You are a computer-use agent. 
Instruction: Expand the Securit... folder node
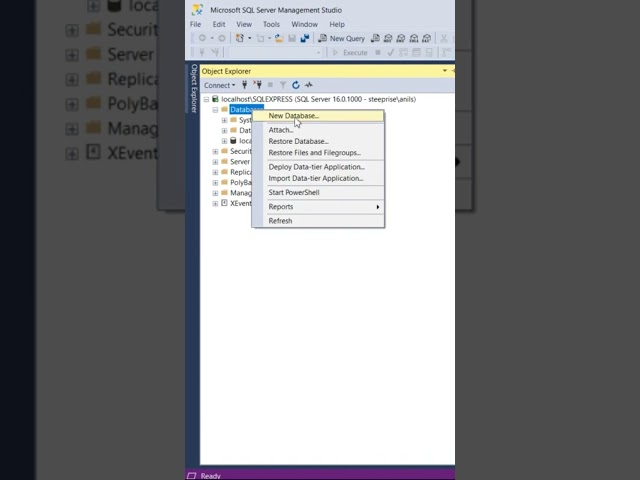click(216, 151)
